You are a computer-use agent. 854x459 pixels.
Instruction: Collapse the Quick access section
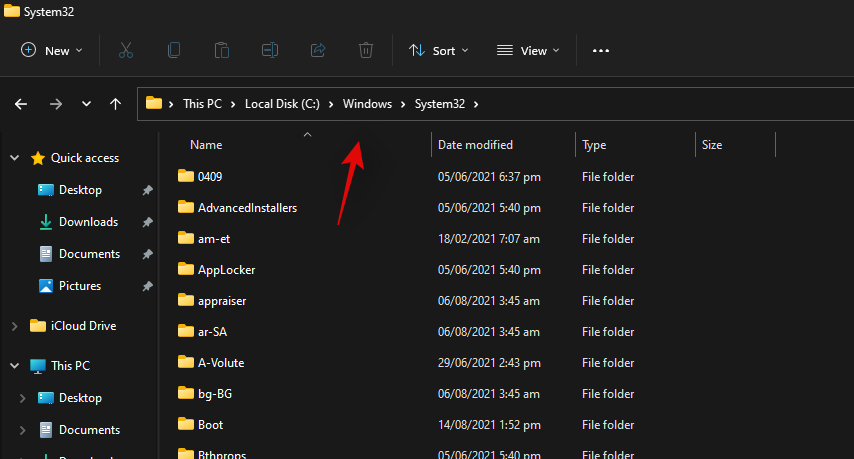click(x=14, y=158)
